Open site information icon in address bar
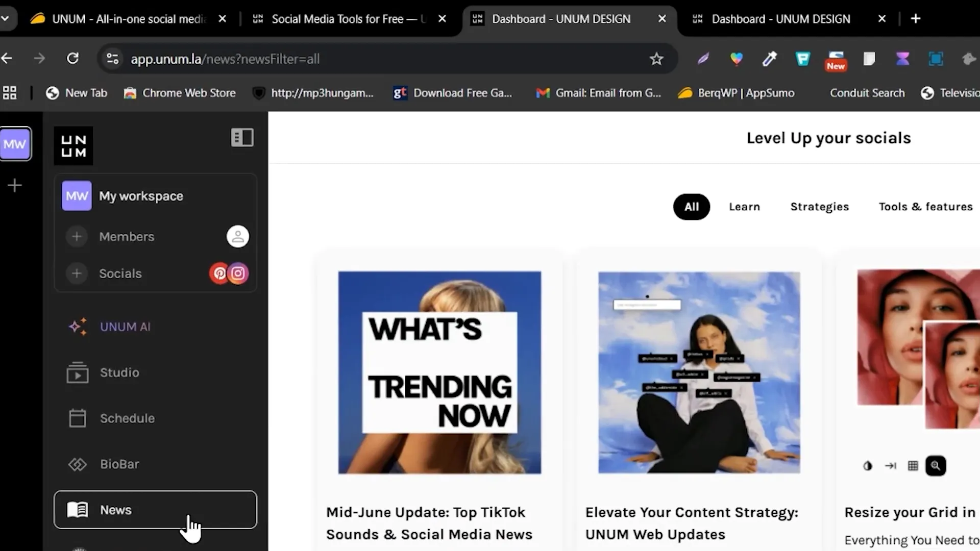Viewport: 980px width, 551px height. 112,59
